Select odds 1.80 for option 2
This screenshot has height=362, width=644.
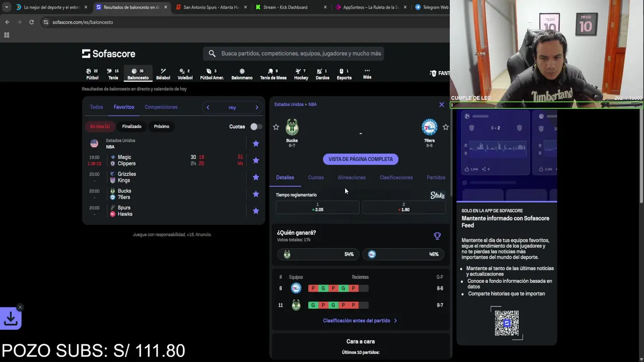tap(404, 207)
